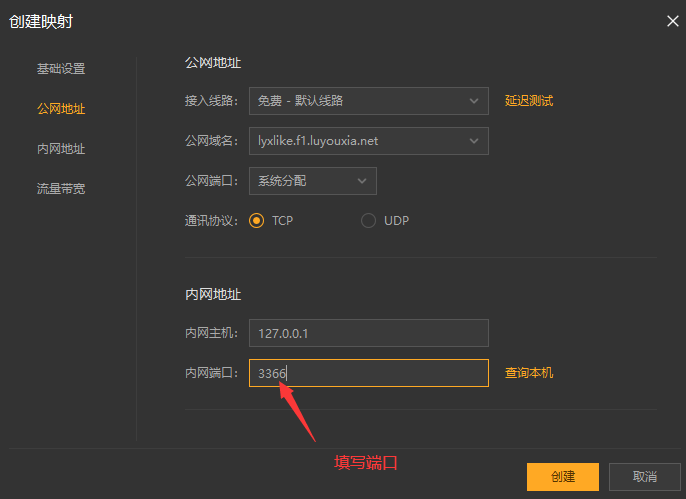Click the 创建 button
Viewport: 686px width, 499px height.
pos(563,477)
